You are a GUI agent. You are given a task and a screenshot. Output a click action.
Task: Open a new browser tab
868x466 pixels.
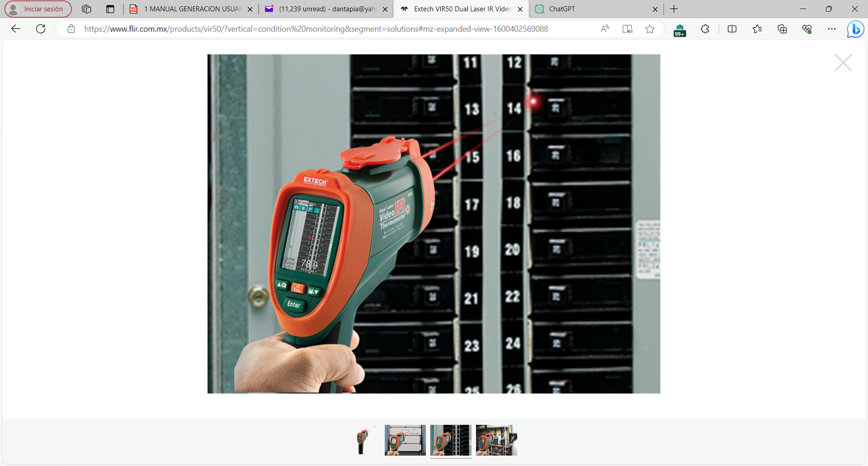[x=674, y=9]
